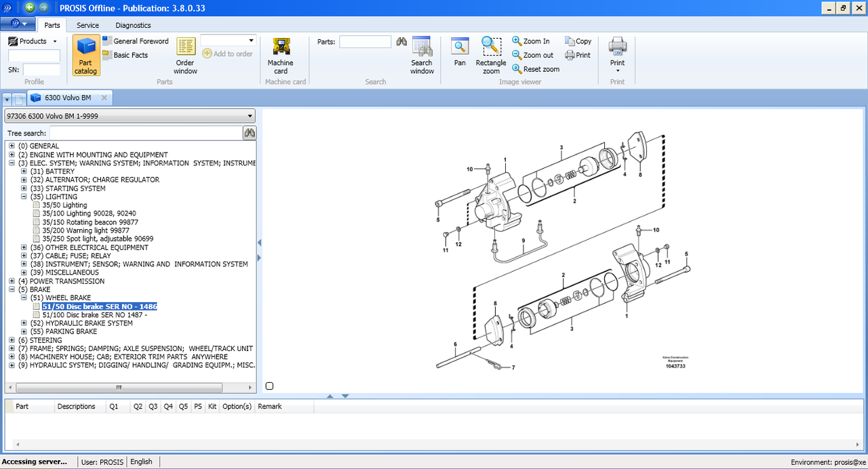Viewport: 868px width, 469px height.
Task: Click the brake diagram image
Action: coord(564,251)
